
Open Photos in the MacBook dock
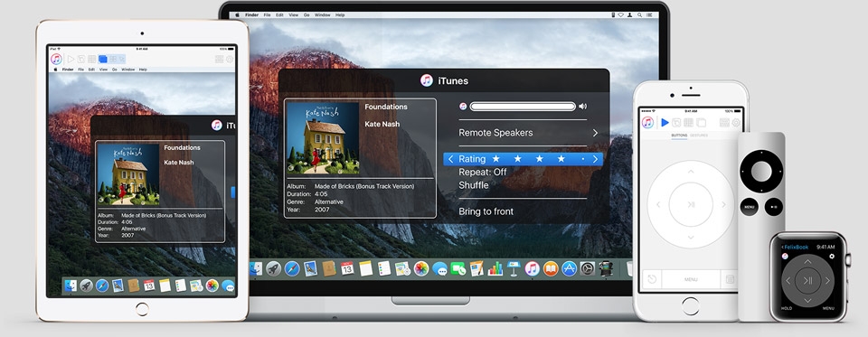tap(421, 268)
